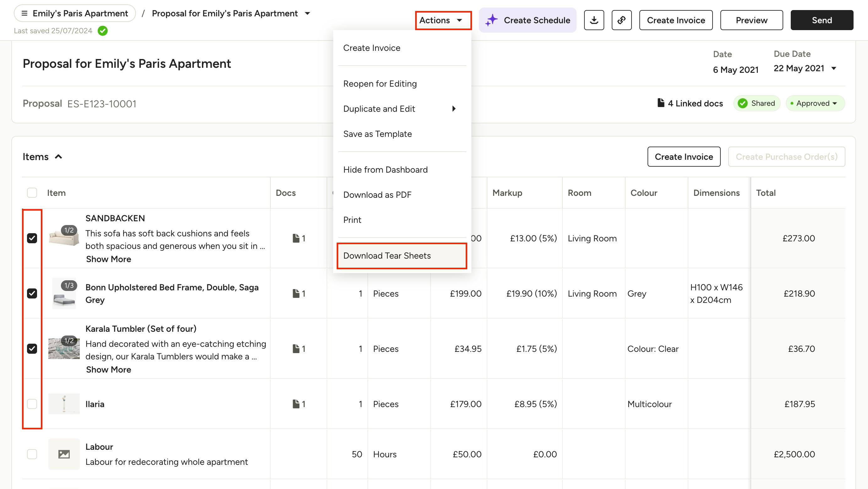Select Hide from Dashboard
The image size is (868, 489).
coord(402,169)
